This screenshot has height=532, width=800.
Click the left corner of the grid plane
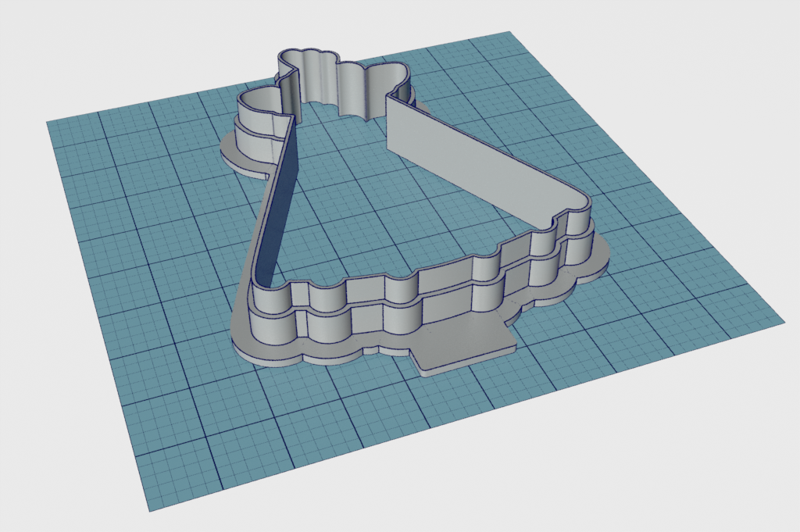click(48, 123)
